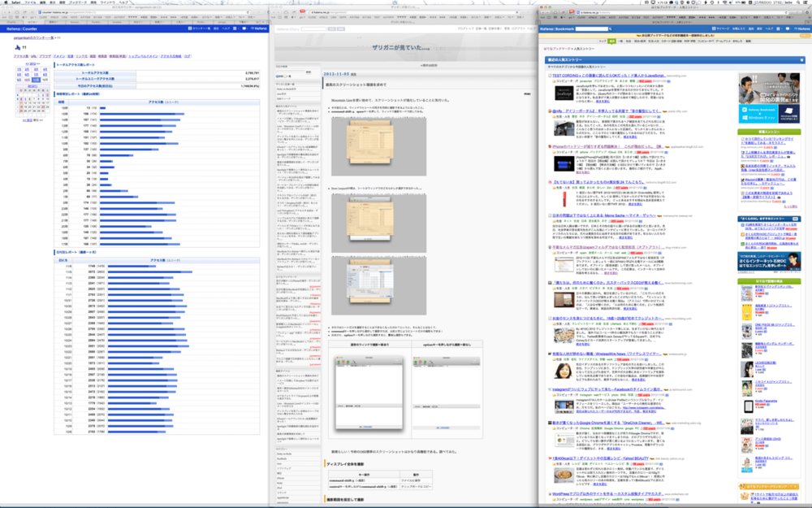Open the grid services dropdown in the Hatena Bookmark header
Image resolution: width=812 pixels, height=508 pixels.
pyautogui.click(x=780, y=28)
